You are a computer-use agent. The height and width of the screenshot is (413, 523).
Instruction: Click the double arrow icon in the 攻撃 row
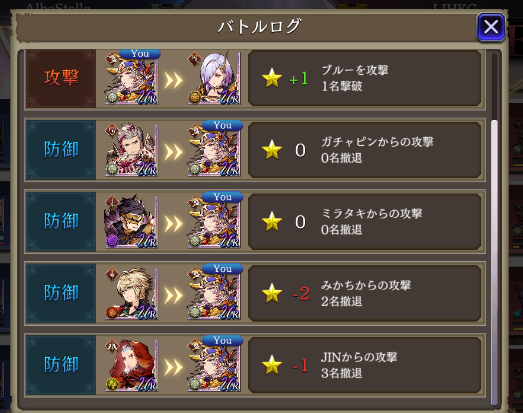tap(173, 80)
